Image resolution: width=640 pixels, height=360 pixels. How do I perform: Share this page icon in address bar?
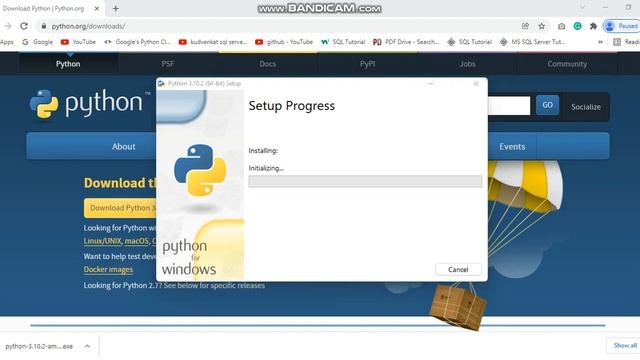pos(525,26)
